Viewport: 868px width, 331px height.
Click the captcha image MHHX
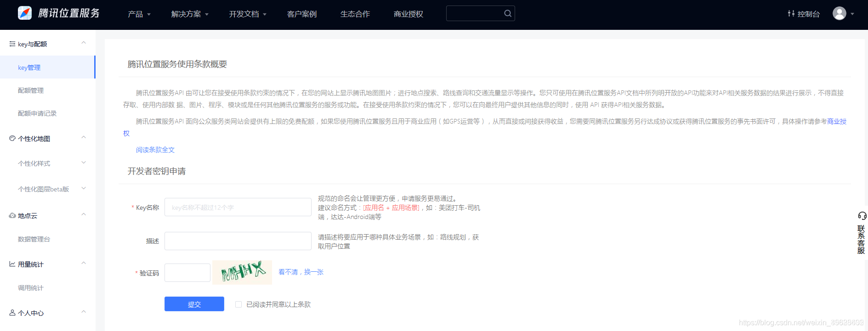[x=242, y=272]
